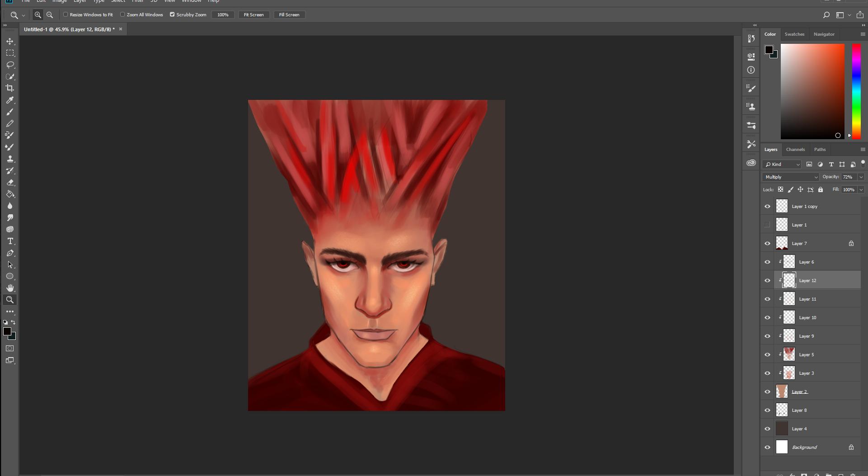Screen dimensions: 868x476
Task: Pick a color in the color field
Action: point(812,91)
